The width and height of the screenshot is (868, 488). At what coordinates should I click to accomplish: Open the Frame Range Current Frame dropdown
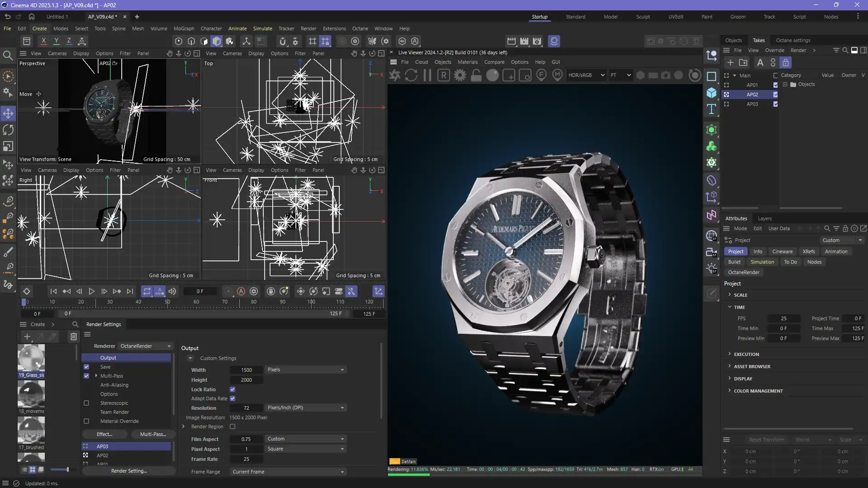[288, 472]
